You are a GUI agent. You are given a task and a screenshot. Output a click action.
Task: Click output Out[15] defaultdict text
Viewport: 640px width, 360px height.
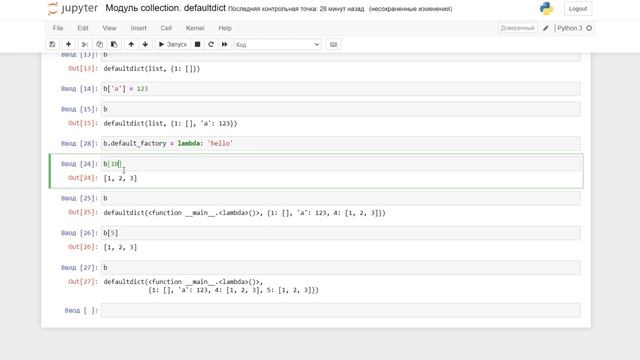click(x=170, y=123)
